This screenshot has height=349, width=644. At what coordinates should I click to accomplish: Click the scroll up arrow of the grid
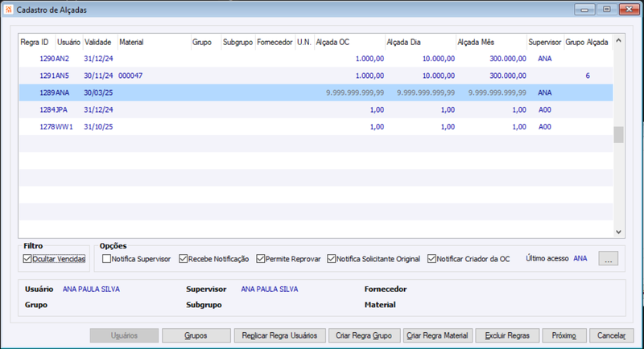pos(618,40)
